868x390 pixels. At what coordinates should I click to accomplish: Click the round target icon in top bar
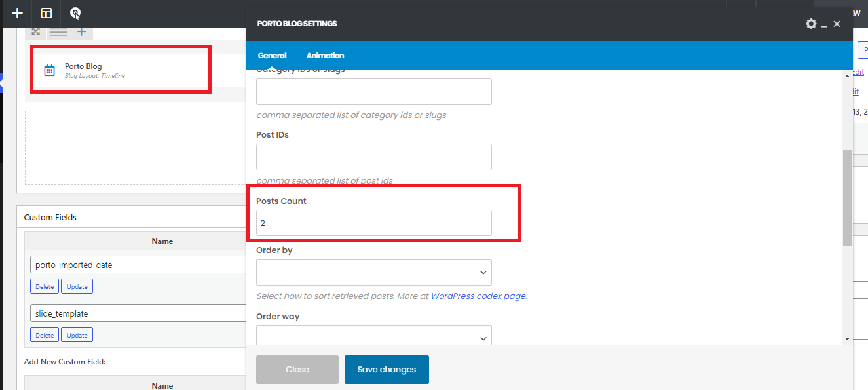point(75,13)
